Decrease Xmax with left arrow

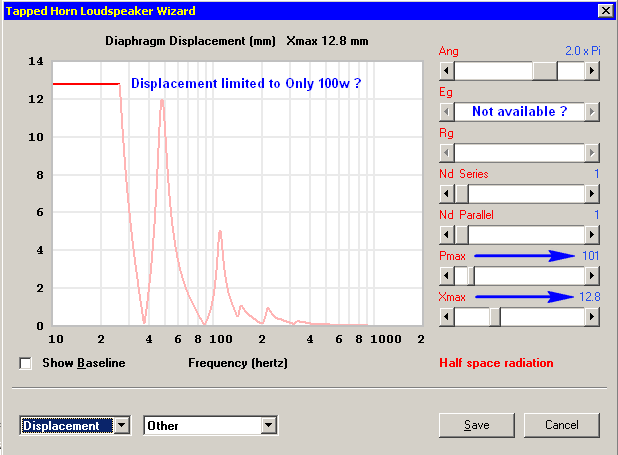447,317
